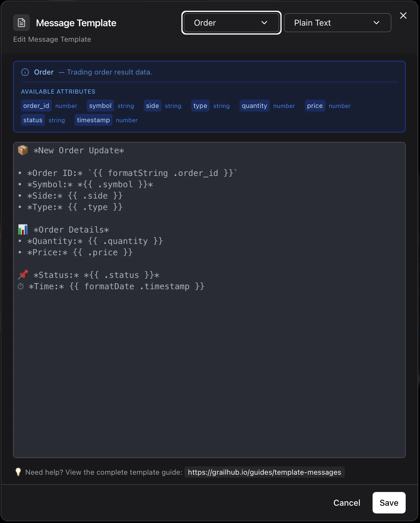Screen dimensions: 420x523
Task: Close the Message Template dialog
Action: 403,16
